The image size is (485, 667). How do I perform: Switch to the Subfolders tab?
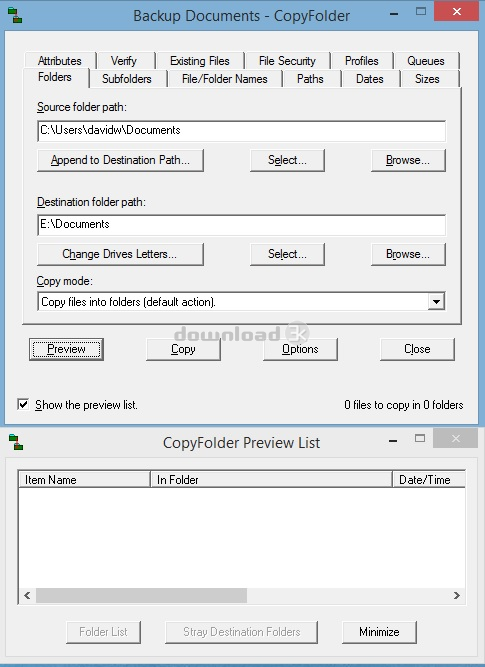[x=127, y=79]
